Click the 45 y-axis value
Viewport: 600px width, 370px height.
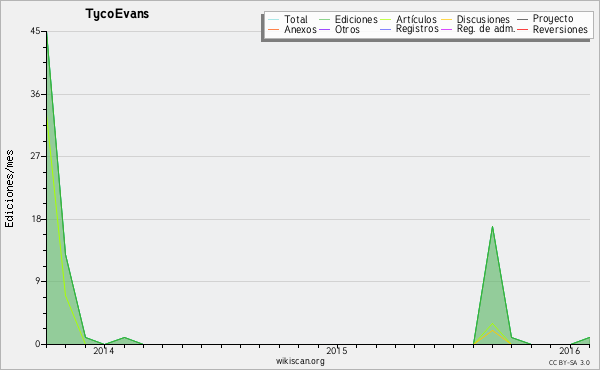[35, 31]
